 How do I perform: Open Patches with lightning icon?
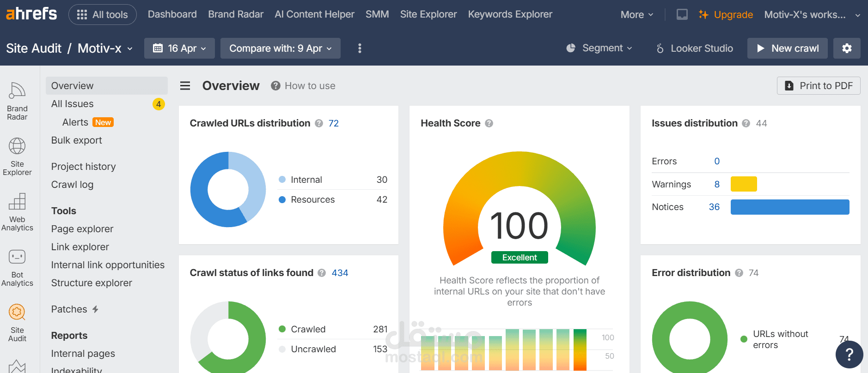(75, 309)
